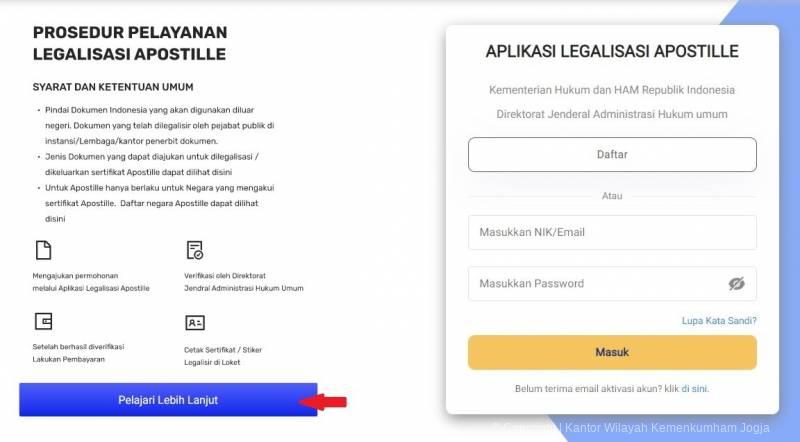The height and width of the screenshot is (442, 800).
Task: Toggle password visibility eye icon
Action: point(736,283)
